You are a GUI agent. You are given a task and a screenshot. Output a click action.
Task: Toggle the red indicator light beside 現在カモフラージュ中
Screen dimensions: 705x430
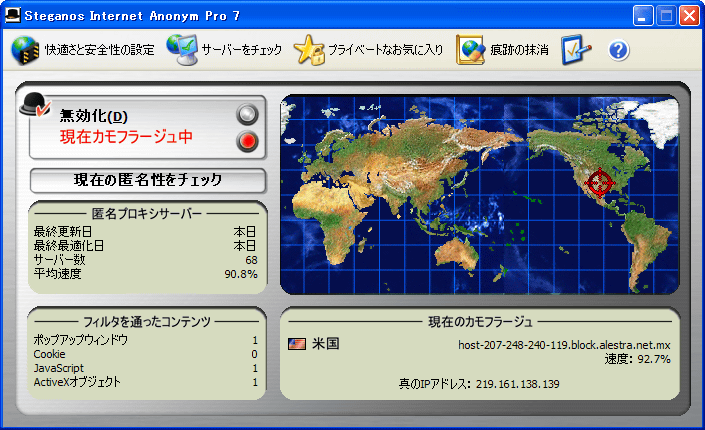247,141
